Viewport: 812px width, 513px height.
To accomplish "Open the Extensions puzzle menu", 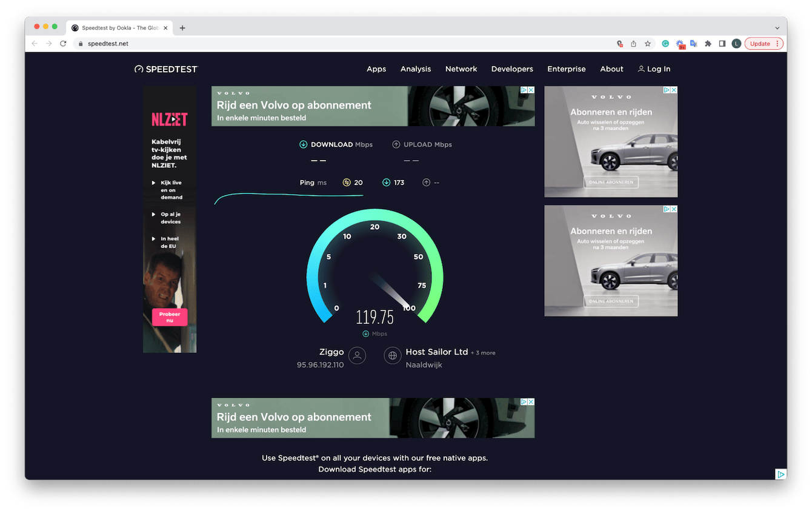I will (x=708, y=44).
